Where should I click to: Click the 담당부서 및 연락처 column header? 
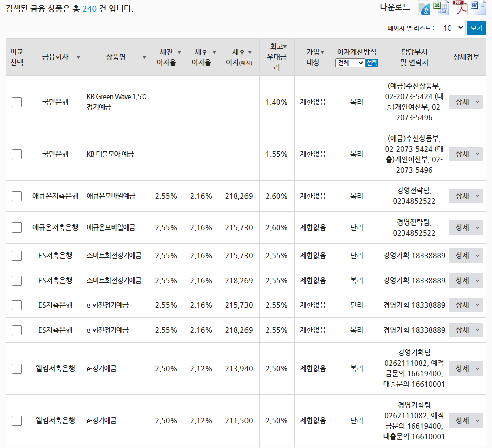[x=414, y=57]
